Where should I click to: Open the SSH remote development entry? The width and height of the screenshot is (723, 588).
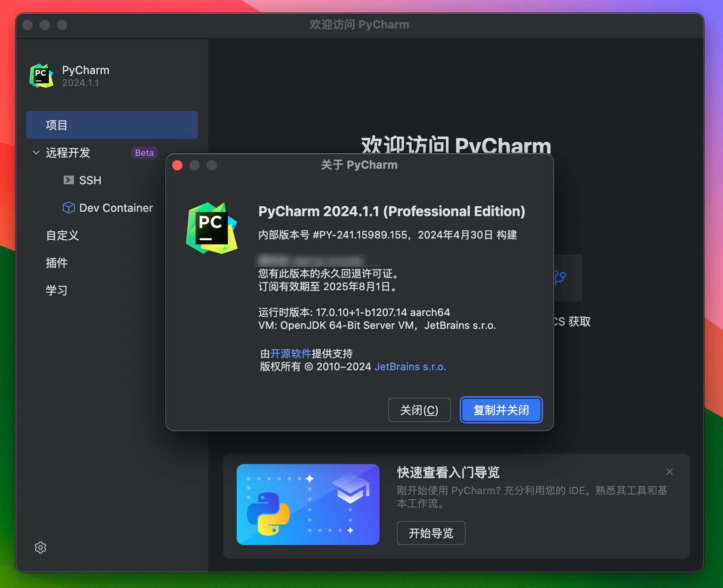(90, 180)
